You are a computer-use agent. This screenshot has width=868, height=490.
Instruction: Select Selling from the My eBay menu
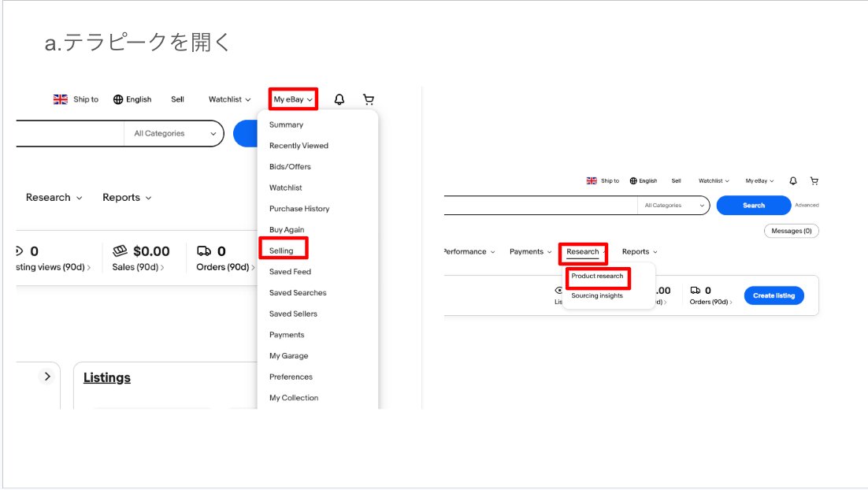coord(281,251)
